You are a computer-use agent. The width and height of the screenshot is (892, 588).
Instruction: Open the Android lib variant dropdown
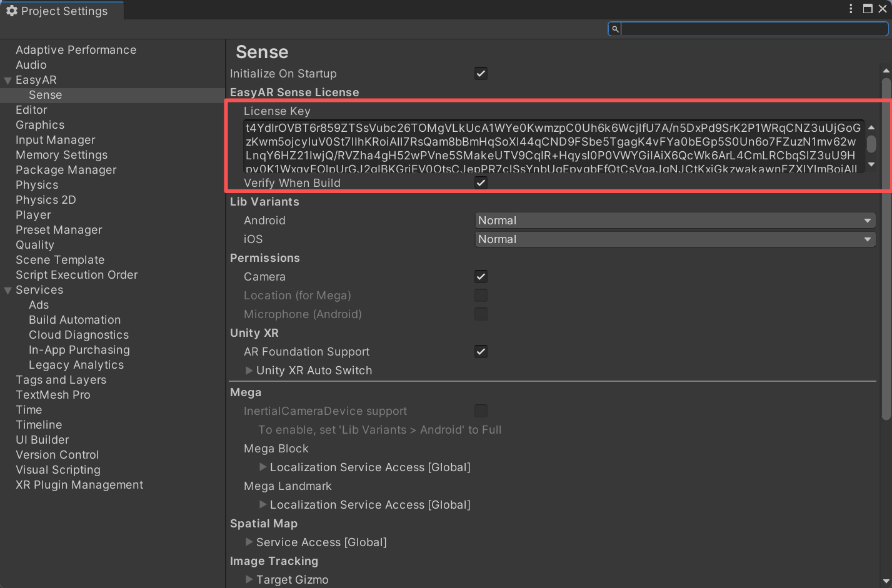pos(675,221)
